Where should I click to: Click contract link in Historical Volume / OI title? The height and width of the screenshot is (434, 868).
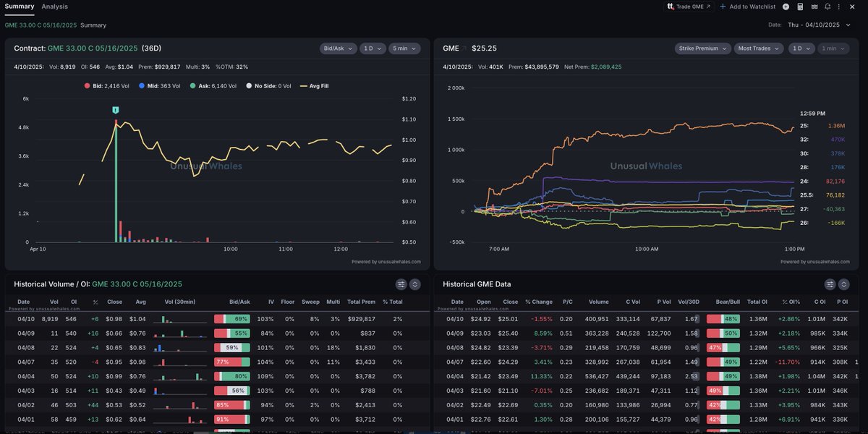[137, 284]
